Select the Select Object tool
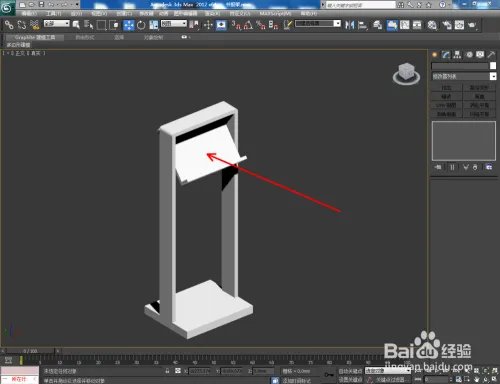The image size is (500, 384). (x=76, y=25)
